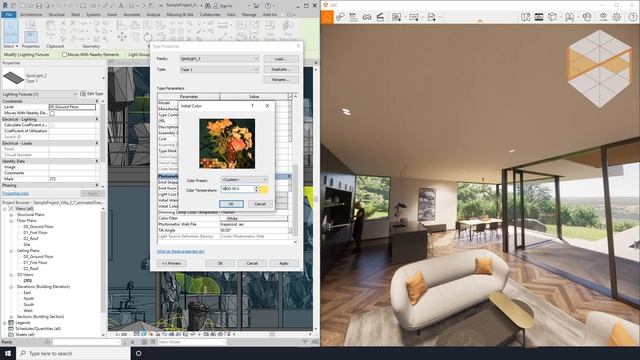Expand the Structural Plans tree node
This screenshot has height=360, width=640.
(11, 214)
